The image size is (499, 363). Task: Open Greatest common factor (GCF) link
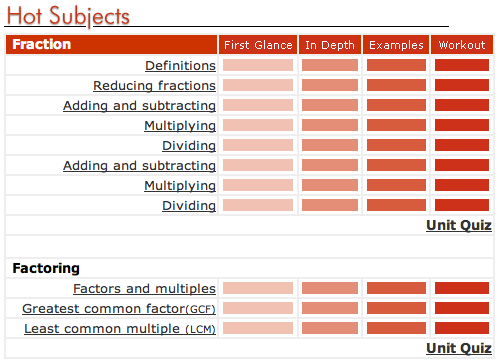pos(119,309)
